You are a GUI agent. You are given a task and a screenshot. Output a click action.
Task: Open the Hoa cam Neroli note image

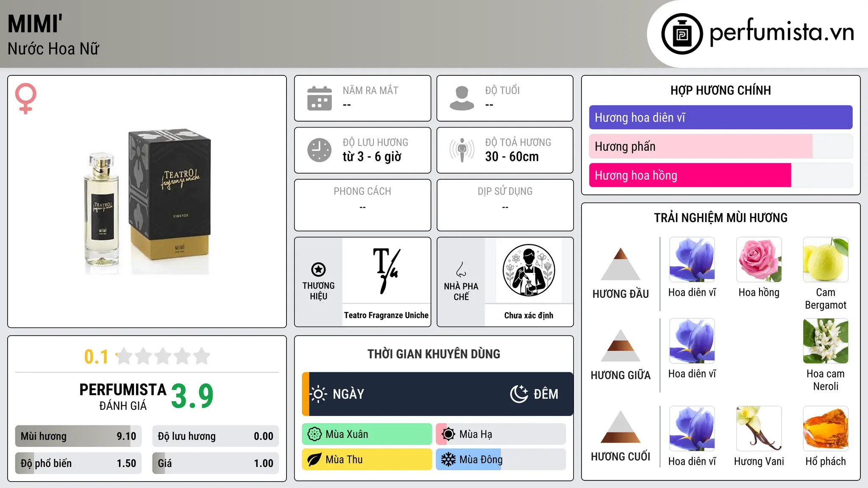point(826,341)
